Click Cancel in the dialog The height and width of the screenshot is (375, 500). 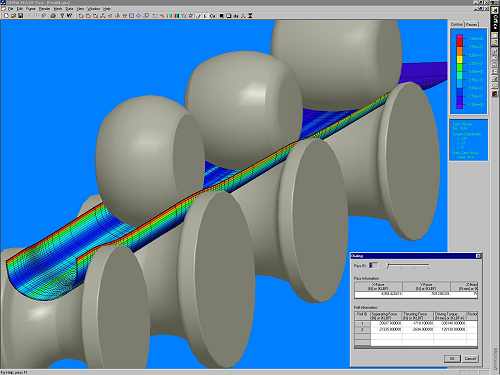[x=470, y=359]
